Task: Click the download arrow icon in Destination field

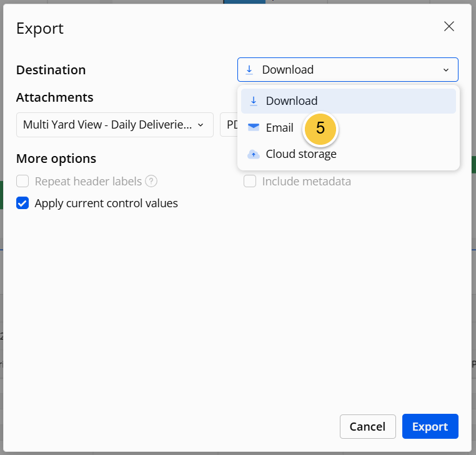Action: 249,70
